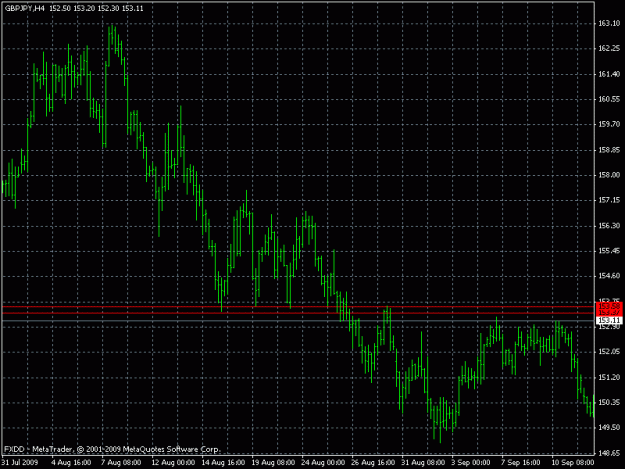The image size is (625, 469).
Task: Click the 12 Aug 00:00 time label
Action: tap(173, 463)
